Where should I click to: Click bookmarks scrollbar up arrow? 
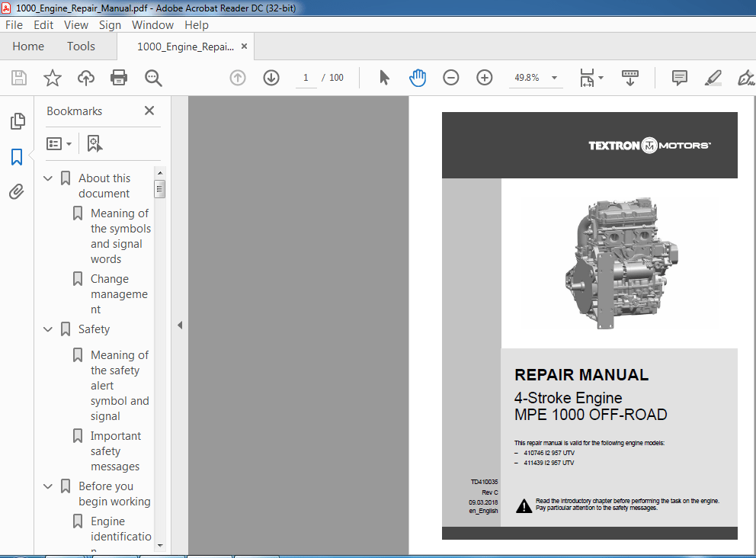click(159, 172)
